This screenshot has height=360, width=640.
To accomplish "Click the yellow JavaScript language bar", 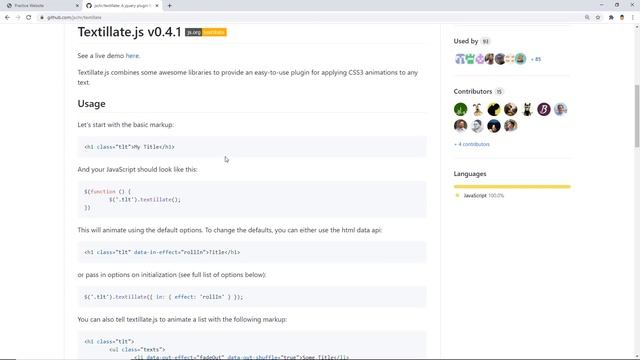I will [x=512, y=187].
